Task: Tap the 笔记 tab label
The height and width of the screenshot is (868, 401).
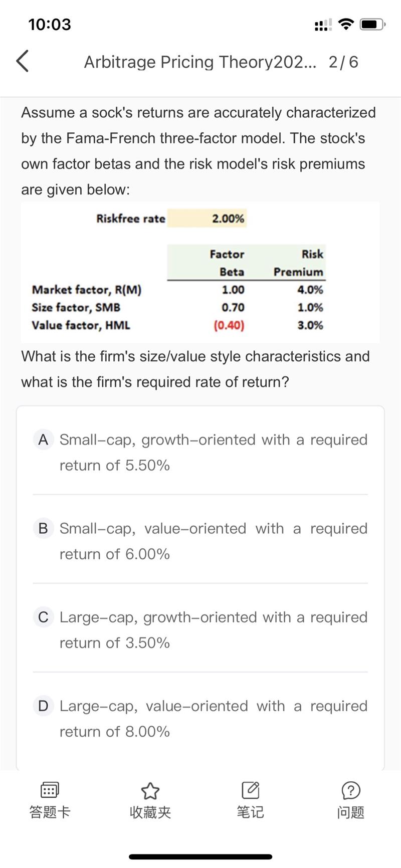Action: (250, 812)
